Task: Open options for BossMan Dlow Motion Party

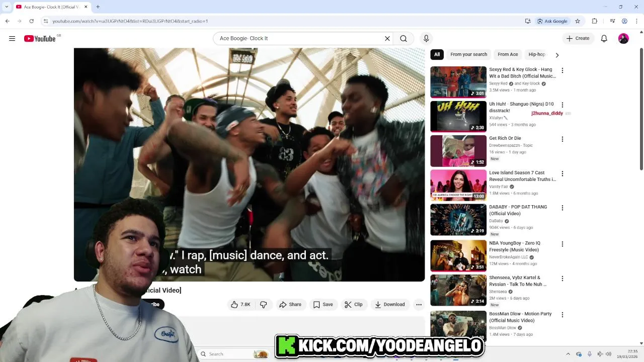Action: point(562,315)
